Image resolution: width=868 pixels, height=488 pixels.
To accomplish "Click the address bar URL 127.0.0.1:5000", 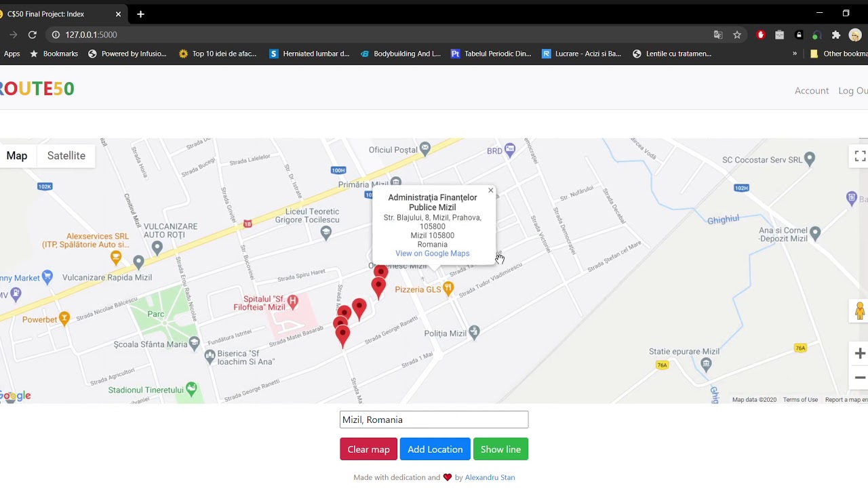I will click(91, 35).
